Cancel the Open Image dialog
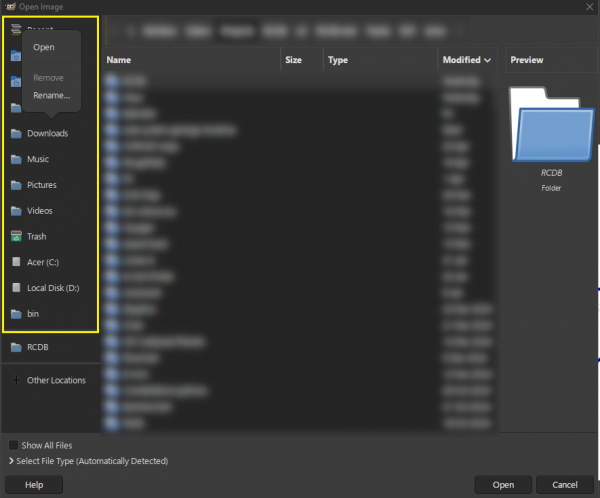Image resolution: width=600 pixels, height=498 pixels. coord(565,485)
